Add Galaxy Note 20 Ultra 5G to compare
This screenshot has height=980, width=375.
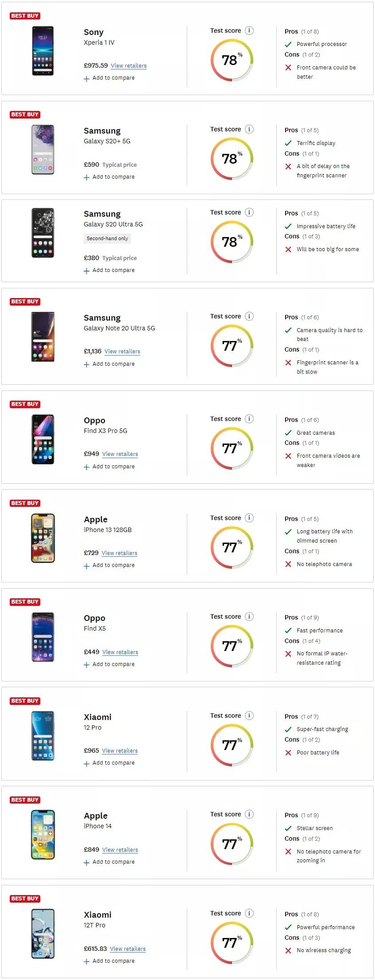click(109, 364)
